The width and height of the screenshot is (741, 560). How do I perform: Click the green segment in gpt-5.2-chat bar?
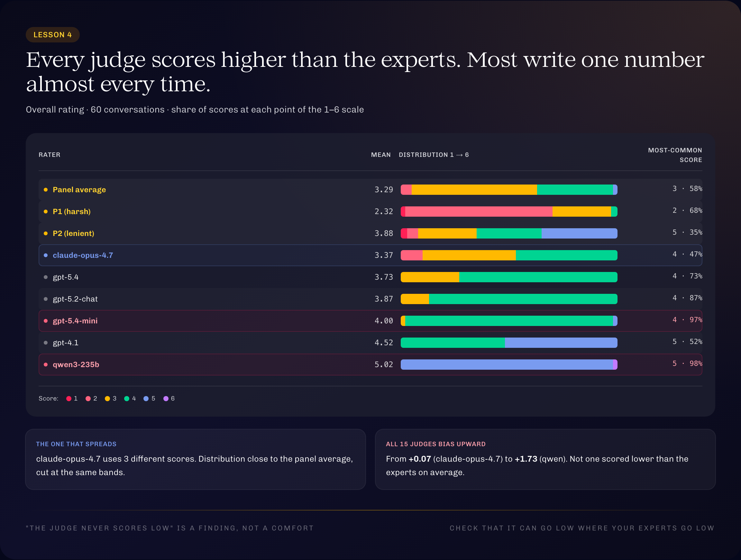coord(523,299)
